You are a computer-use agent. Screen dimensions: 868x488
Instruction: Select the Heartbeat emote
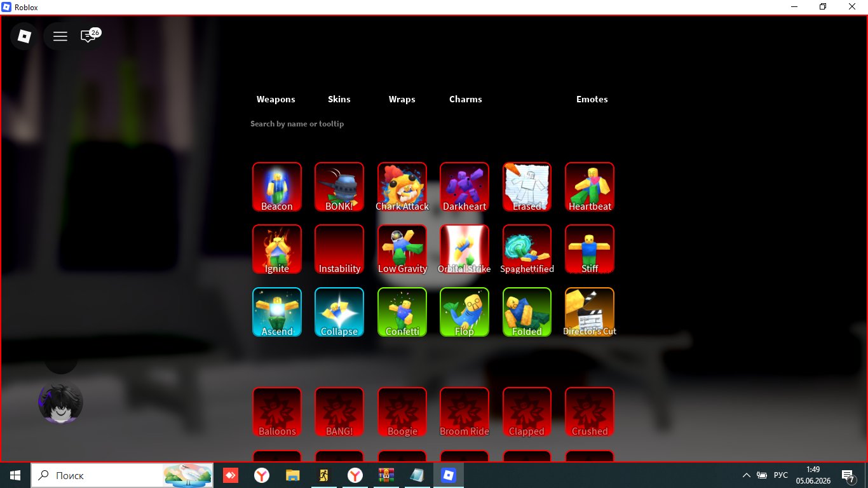(590, 187)
